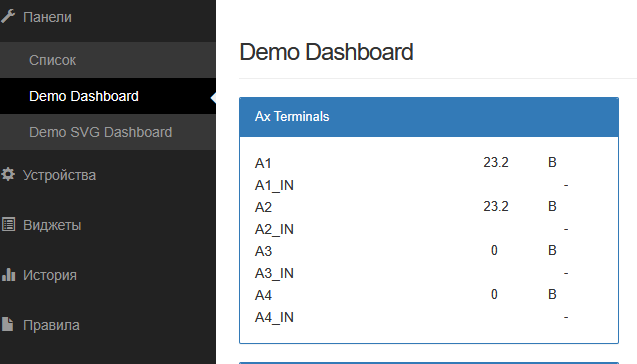Click the Demo Dashboard page heading
Image resolution: width=637 pixels, height=364 pixels.
pyautogui.click(x=326, y=52)
